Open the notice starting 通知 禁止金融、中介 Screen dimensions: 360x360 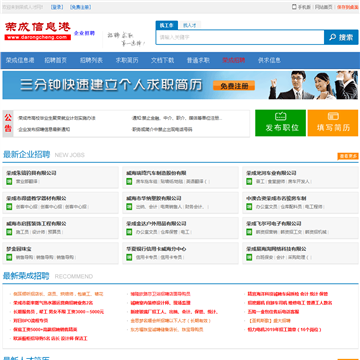177,118
